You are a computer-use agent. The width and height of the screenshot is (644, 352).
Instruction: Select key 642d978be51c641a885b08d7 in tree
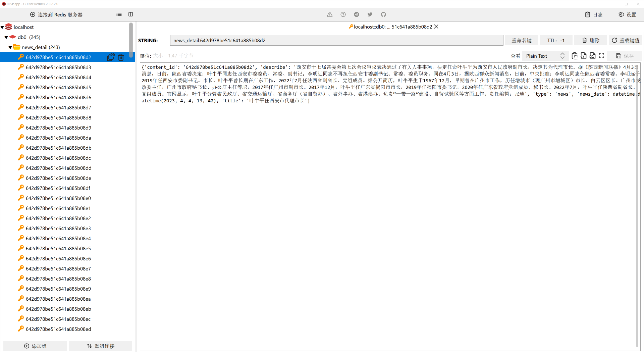pos(58,108)
